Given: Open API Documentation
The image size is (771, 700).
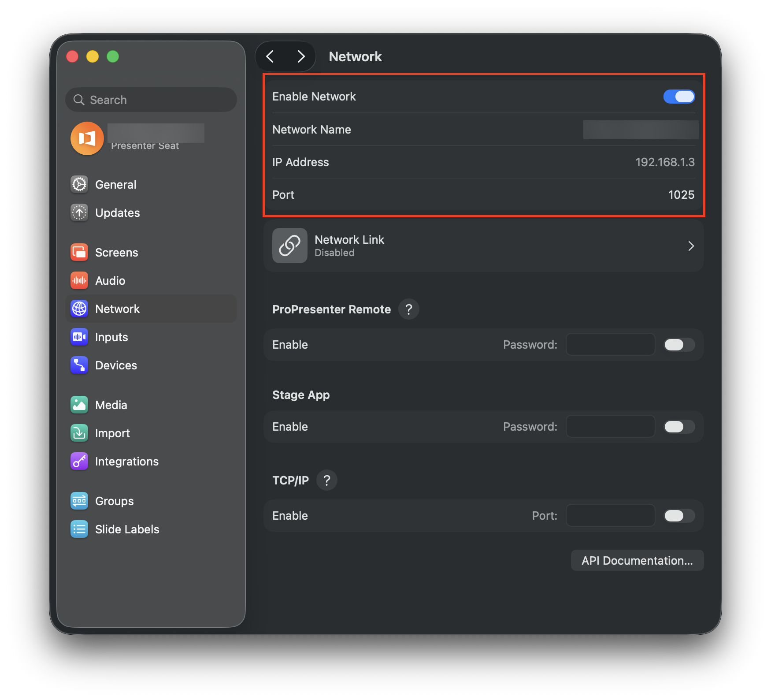Looking at the screenshot, I should 637,560.
